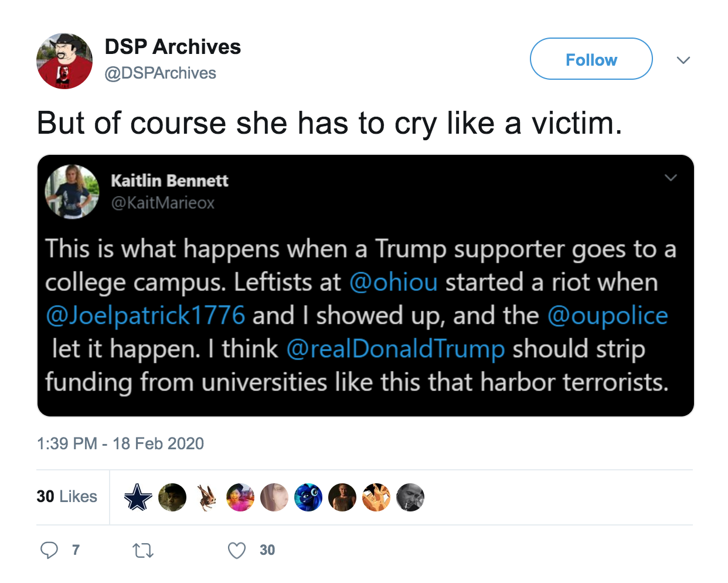The width and height of the screenshot is (728, 583).
Task: Open the quoted tweet's chevron menu
Action: 671,177
